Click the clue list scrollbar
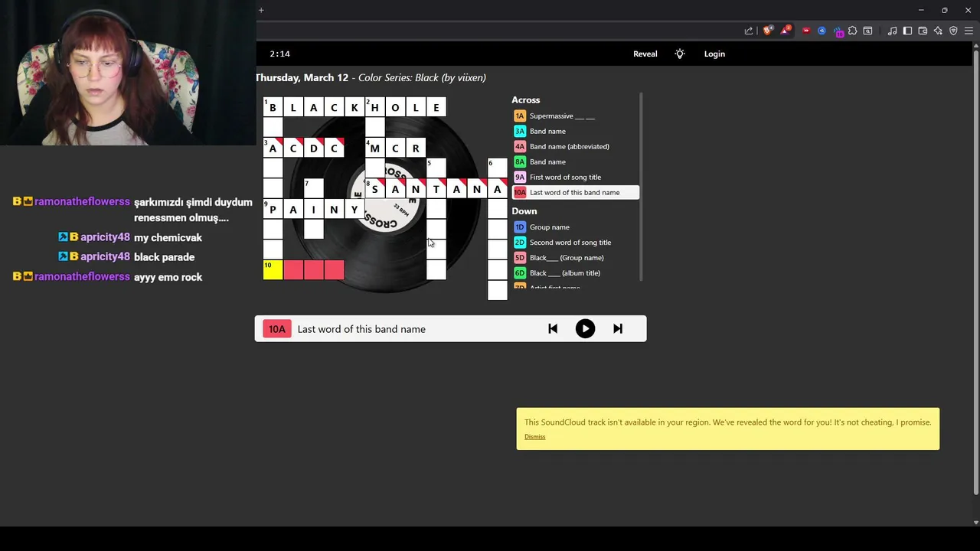The width and height of the screenshot is (980, 551). pyautogui.click(x=641, y=187)
